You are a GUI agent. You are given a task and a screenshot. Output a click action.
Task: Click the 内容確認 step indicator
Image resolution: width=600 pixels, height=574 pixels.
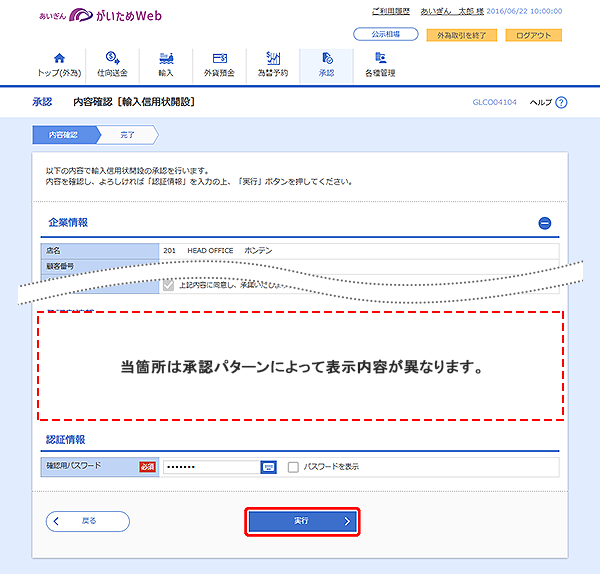(x=66, y=134)
